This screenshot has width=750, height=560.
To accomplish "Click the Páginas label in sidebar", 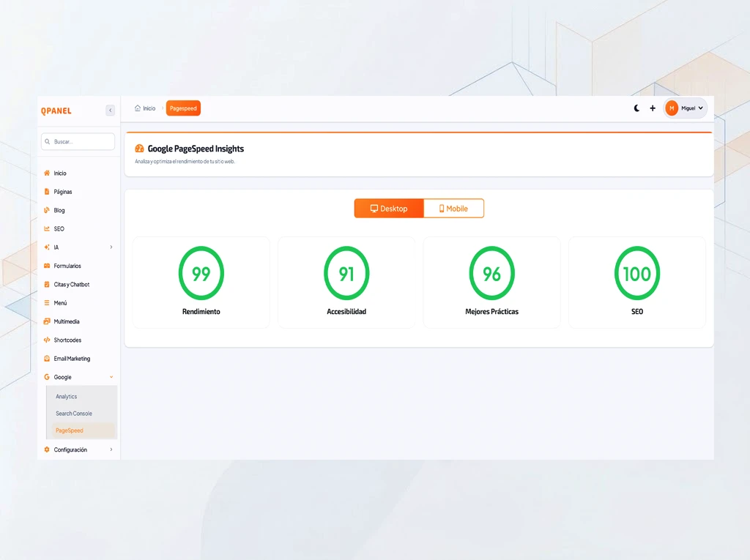I will pos(63,192).
